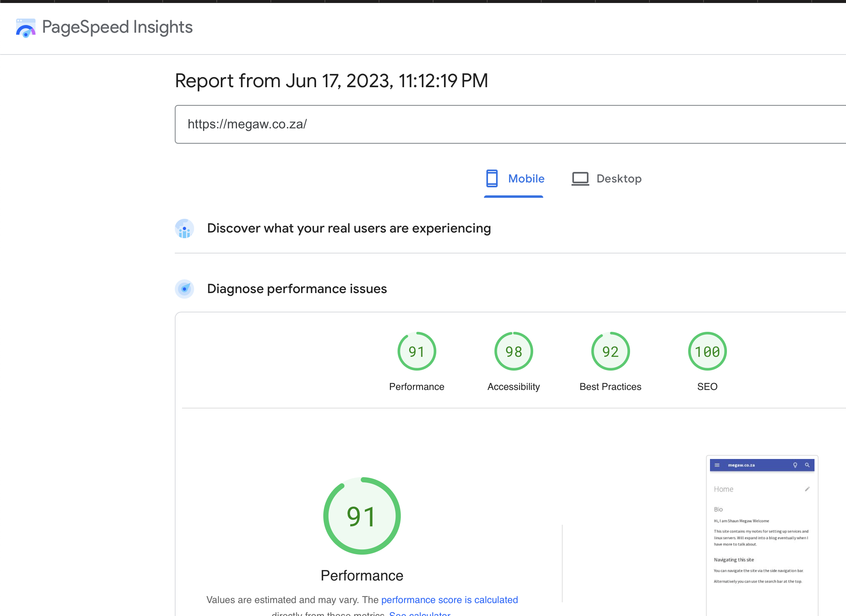846x616 pixels.
Task: Switch to the Mobile tab
Action: [x=514, y=179]
